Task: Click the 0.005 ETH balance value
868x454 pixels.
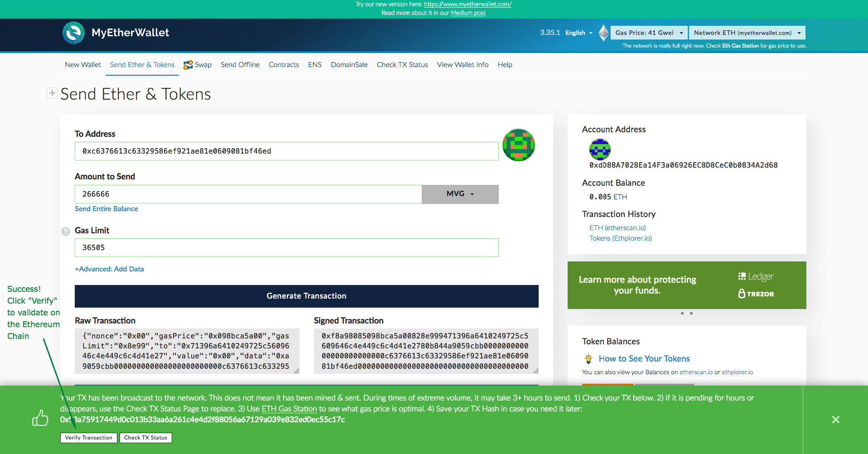Action: point(608,197)
